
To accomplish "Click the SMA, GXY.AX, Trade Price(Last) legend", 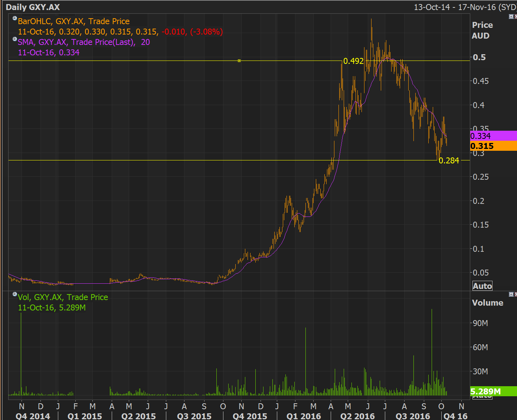I will coord(84,42).
